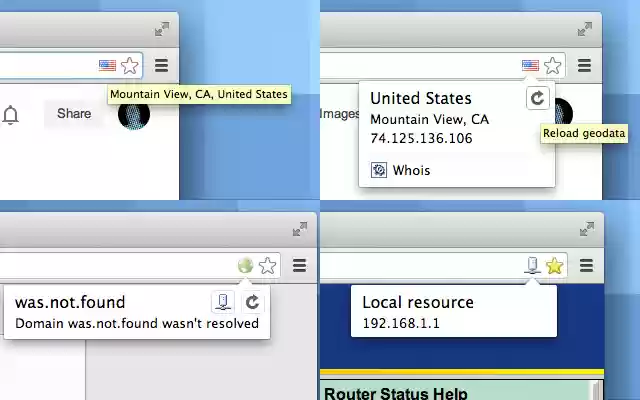The image size is (640, 400).
Task: Click the Share button
Action: point(74,113)
